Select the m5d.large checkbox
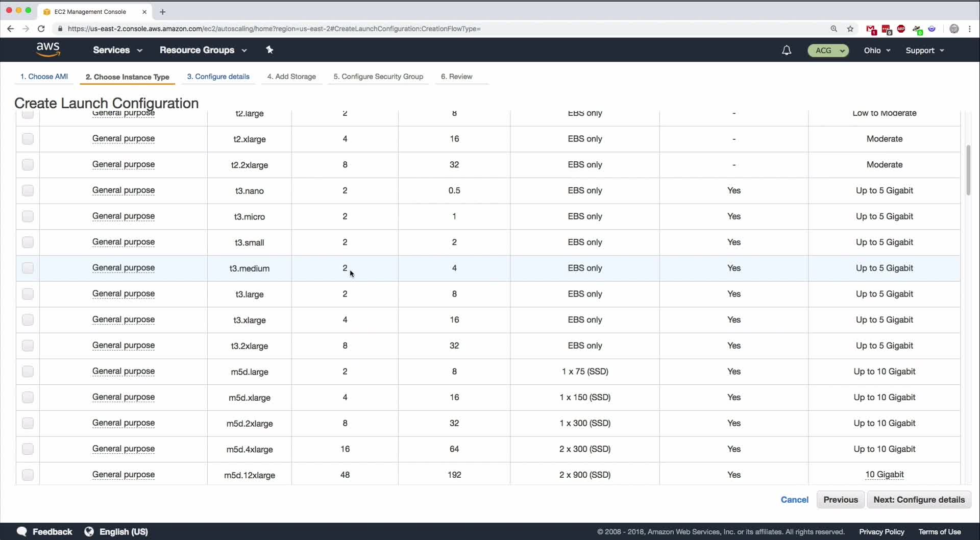The height and width of the screenshot is (540, 980). (x=28, y=372)
